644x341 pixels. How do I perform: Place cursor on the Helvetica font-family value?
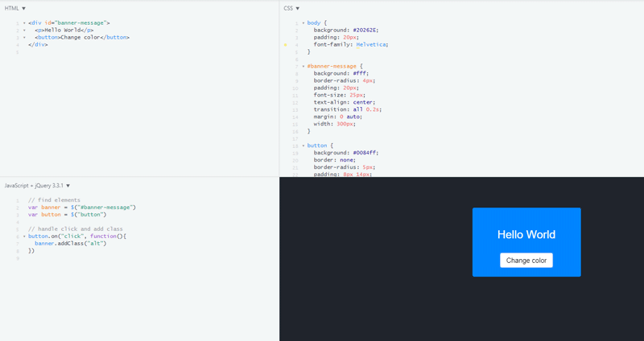(372, 45)
